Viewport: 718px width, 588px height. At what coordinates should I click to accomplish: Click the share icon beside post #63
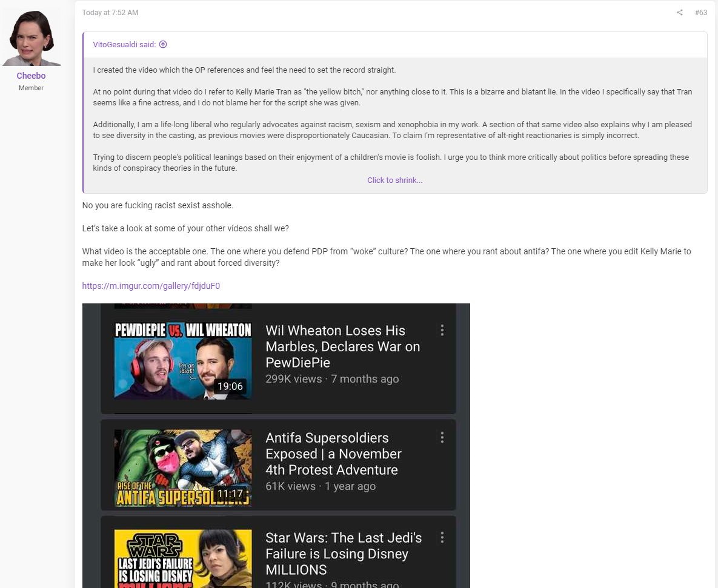680,12
